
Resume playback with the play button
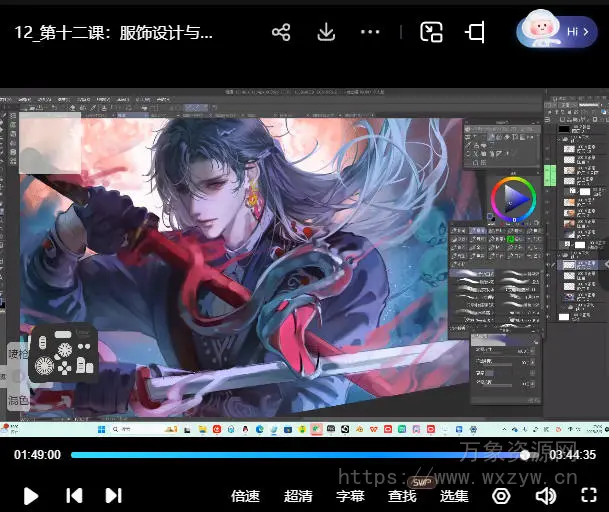click(x=31, y=495)
